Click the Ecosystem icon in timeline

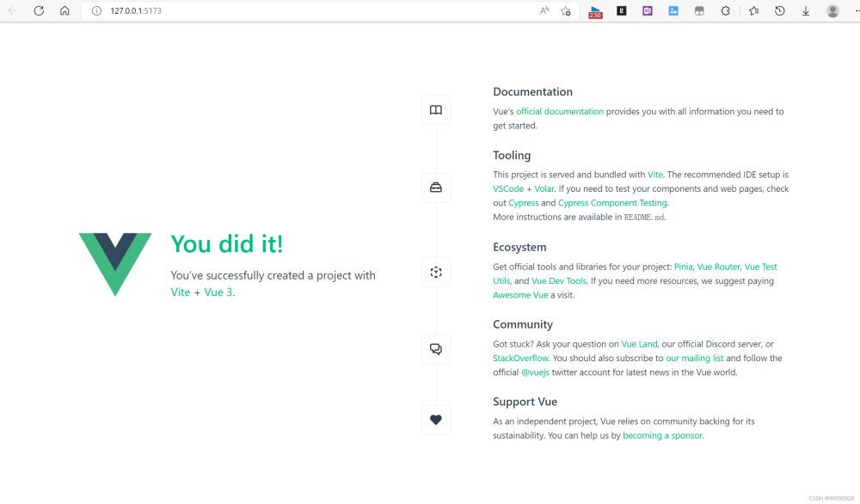click(436, 273)
